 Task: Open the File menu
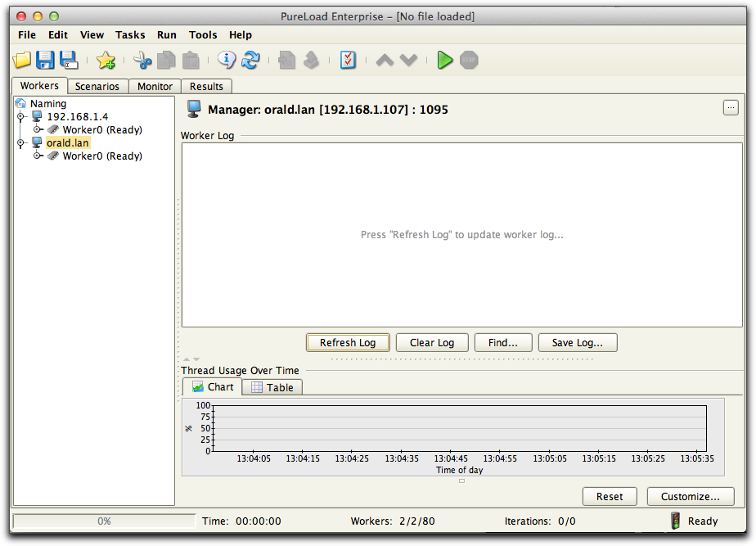tap(27, 34)
